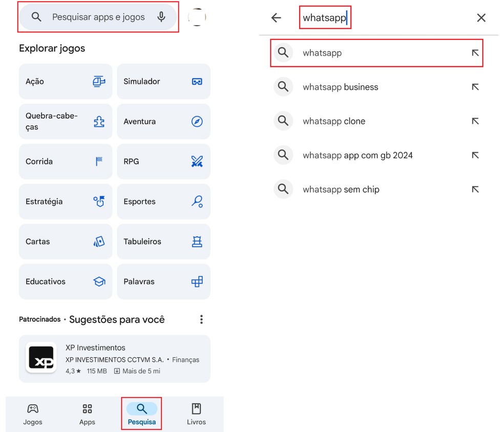The image size is (504, 432).
Task: Choose the Cartas category tile
Action: 66,241
